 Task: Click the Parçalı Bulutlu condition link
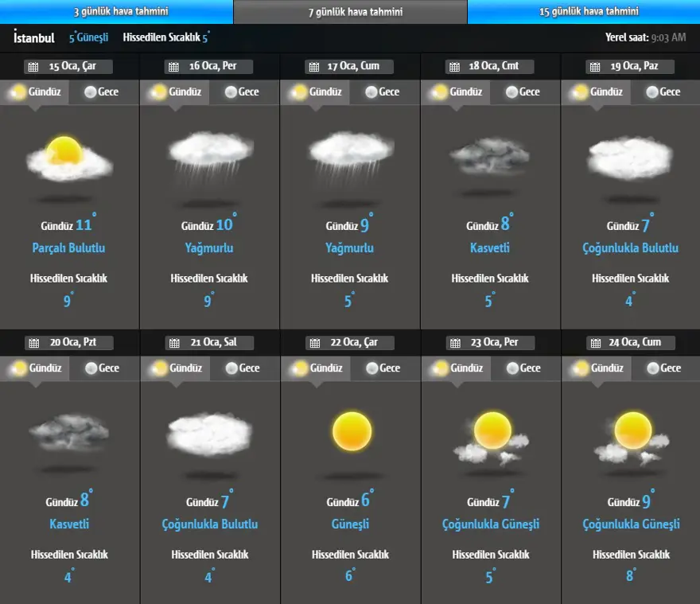click(68, 248)
